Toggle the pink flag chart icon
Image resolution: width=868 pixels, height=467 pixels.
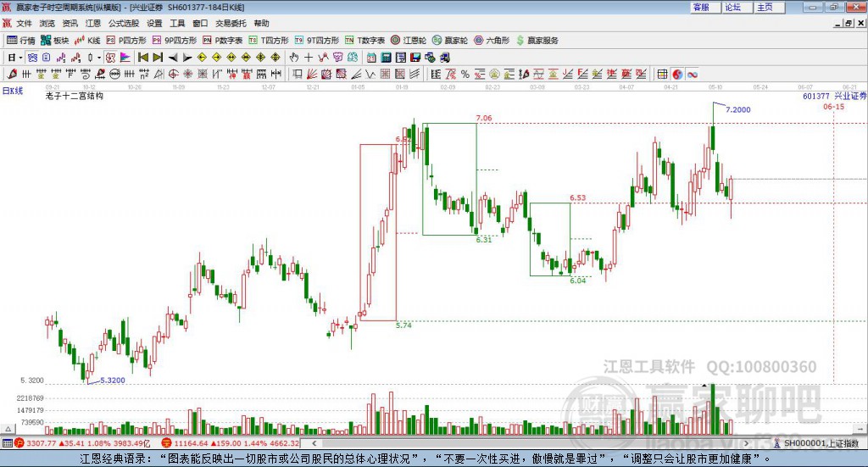tap(125, 58)
